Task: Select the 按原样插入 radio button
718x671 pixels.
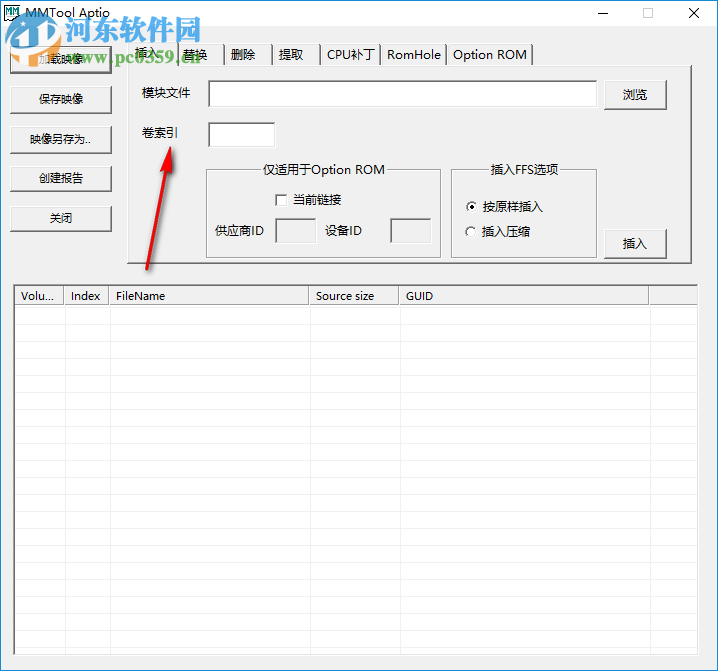Action: [x=471, y=207]
